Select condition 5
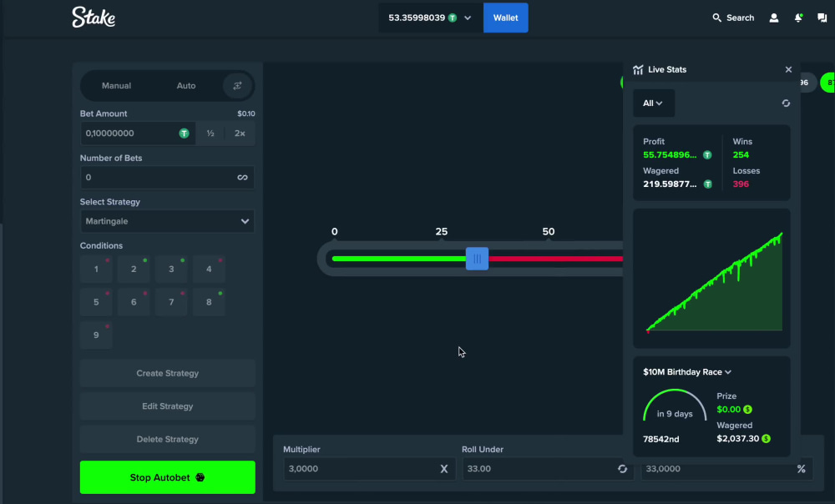Viewport: 835px width, 504px height. point(96,302)
